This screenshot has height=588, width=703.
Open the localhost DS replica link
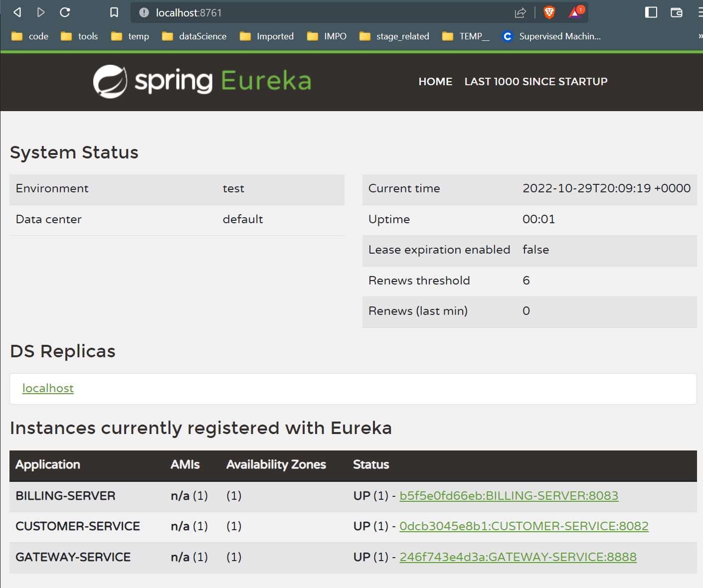[48, 388]
